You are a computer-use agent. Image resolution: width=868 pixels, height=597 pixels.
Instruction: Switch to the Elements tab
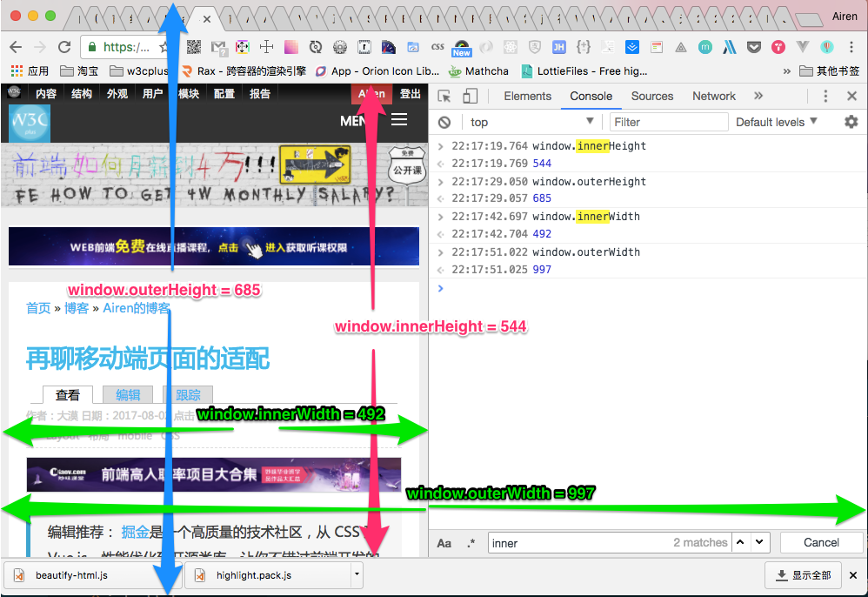[528, 97]
